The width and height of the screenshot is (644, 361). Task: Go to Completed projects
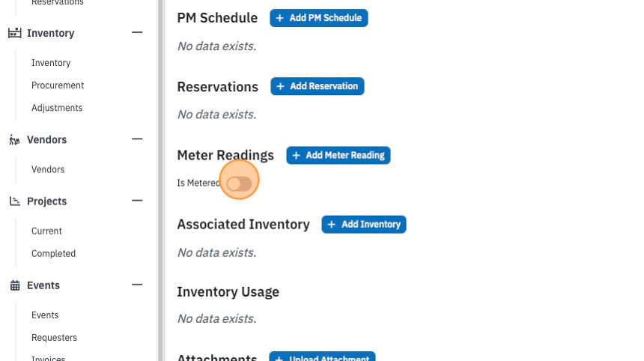[x=53, y=254]
